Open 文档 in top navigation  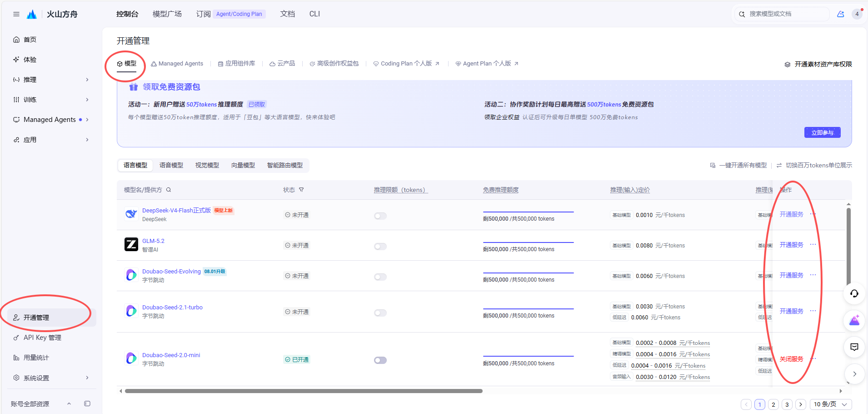tap(288, 14)
